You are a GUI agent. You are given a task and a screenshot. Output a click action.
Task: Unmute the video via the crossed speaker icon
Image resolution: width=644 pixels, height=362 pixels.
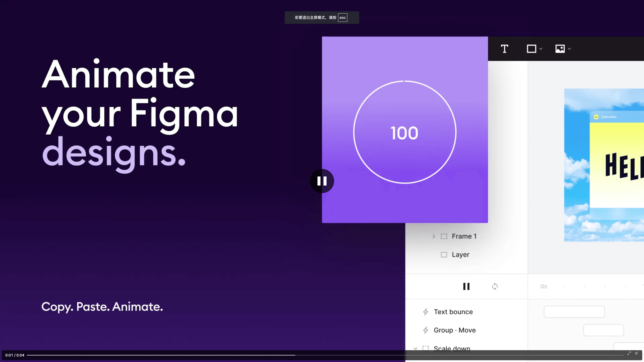(x=636, y=353)
